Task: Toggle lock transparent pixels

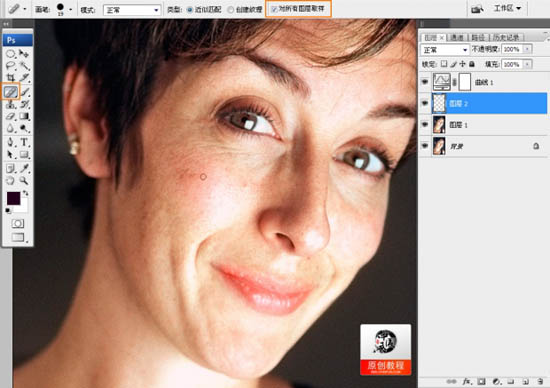Action: [x=444, y=64]
